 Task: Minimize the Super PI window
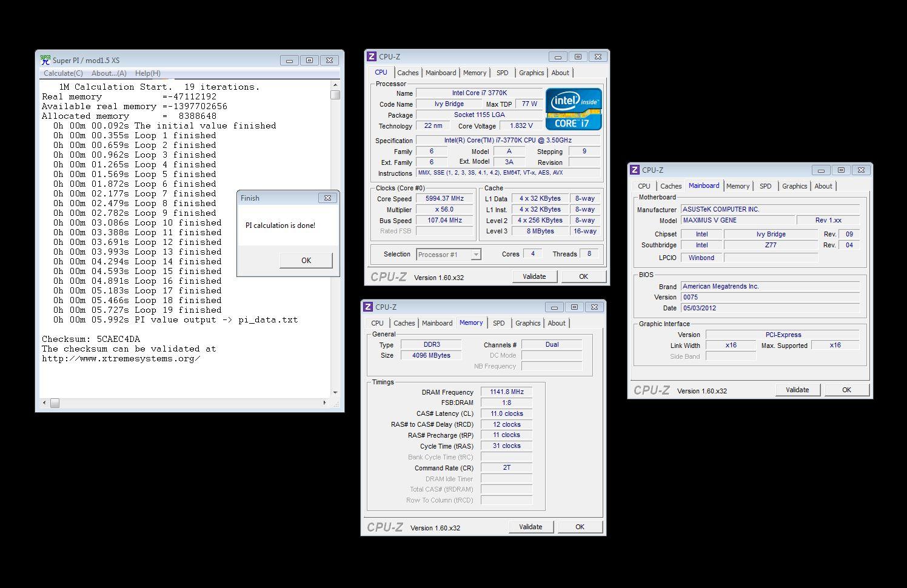(x=289, y=60)
